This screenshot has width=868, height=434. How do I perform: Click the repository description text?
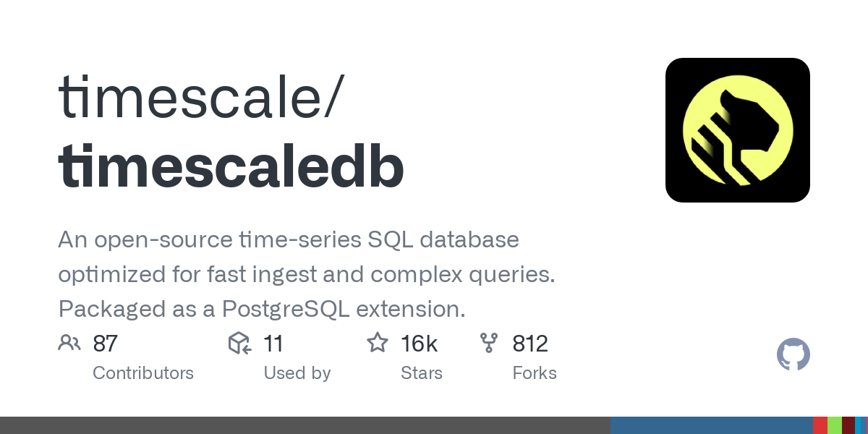coord(306,274)
